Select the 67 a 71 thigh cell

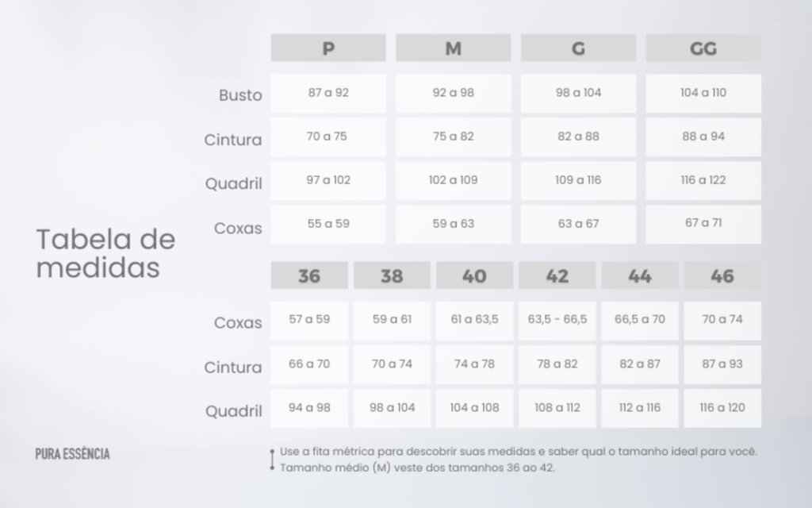click(703, 224)
